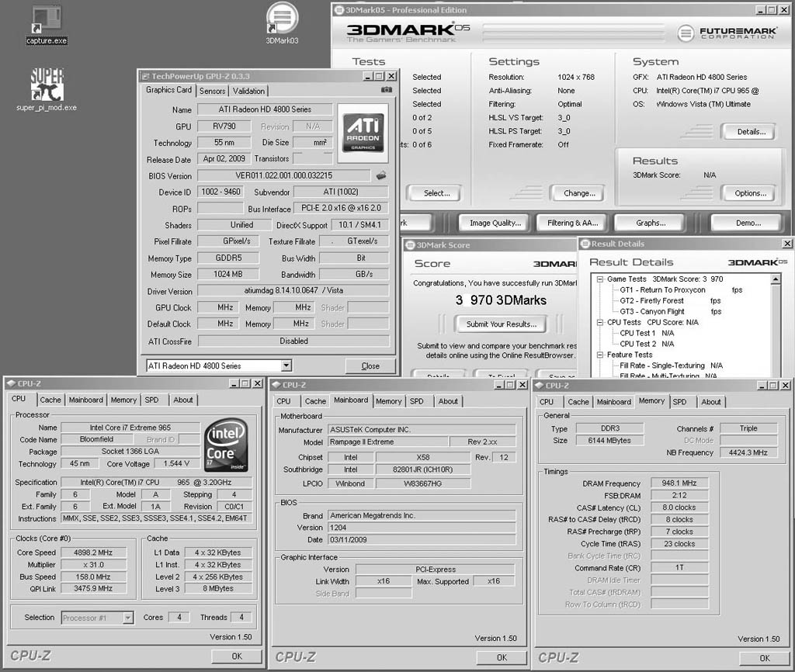795x672 pixels.
Task: Open the capture.exe desktop shortcut
Action: 46,24
